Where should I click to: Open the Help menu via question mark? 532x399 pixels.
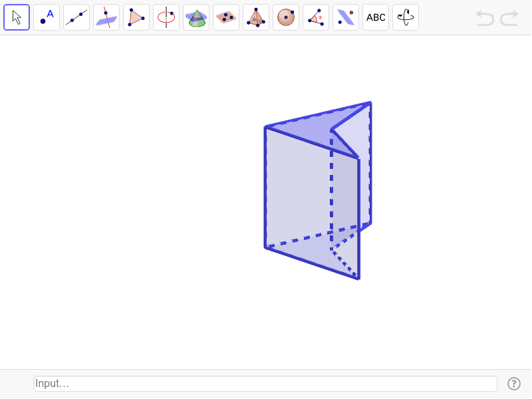(514, 384)
